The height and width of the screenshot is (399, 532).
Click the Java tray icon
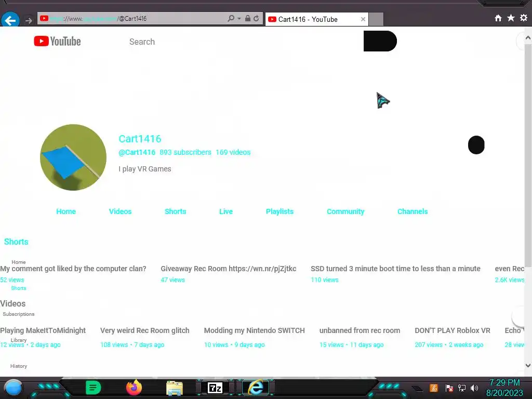pyautogui.click(x=434, y=388)
